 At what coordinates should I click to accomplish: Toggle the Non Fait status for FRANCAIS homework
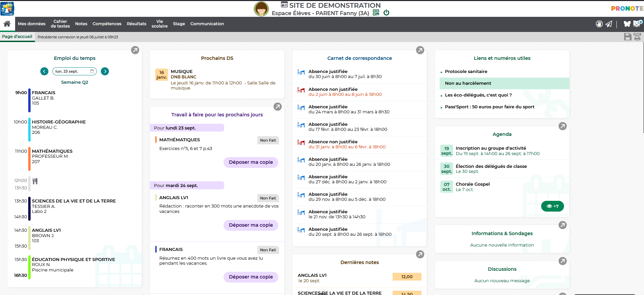268,250
